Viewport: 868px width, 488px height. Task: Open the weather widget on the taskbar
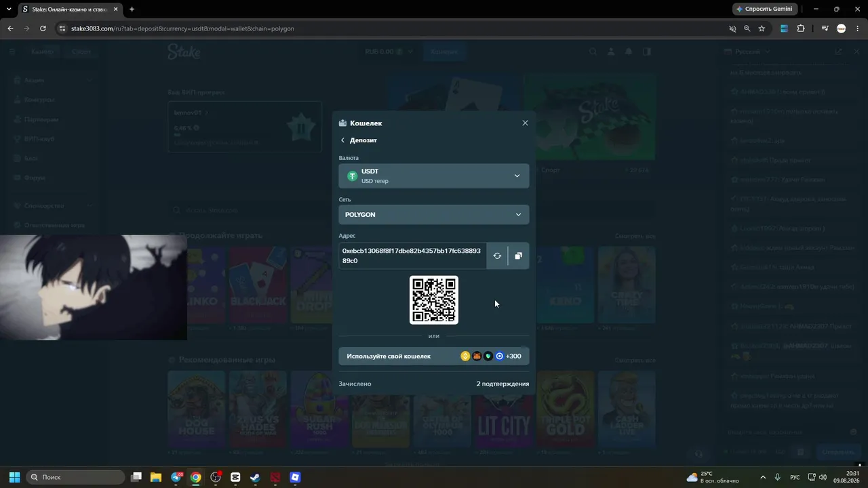click(x=712, y=477)
